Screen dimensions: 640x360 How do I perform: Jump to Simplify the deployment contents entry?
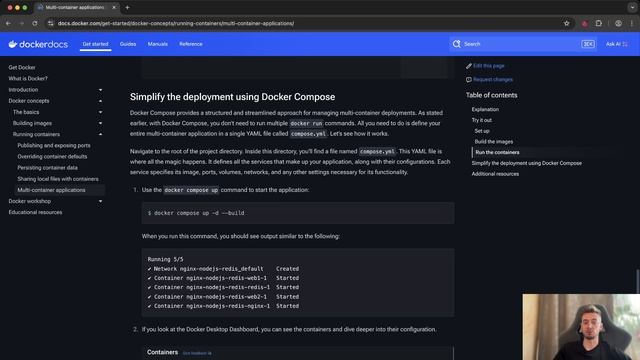527,163
